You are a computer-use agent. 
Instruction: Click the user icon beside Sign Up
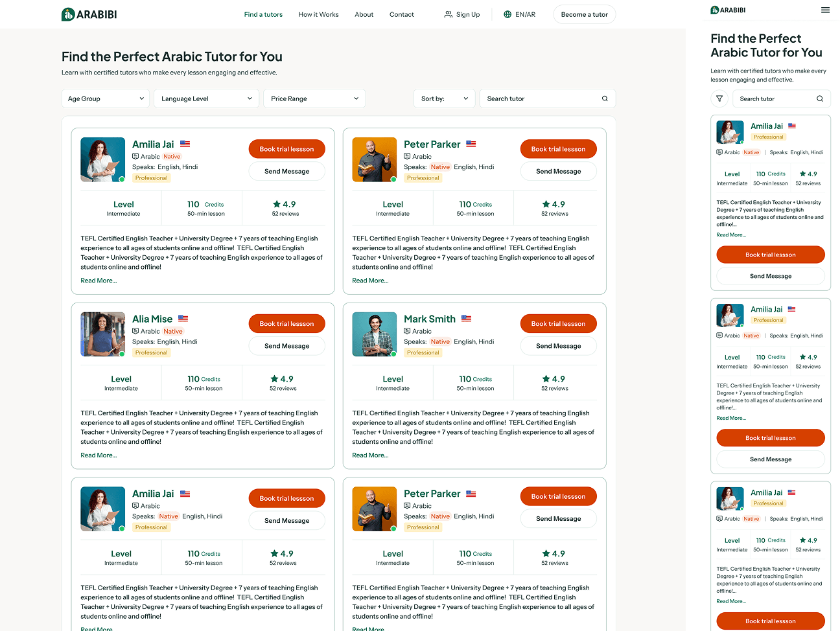coord(448,14)
